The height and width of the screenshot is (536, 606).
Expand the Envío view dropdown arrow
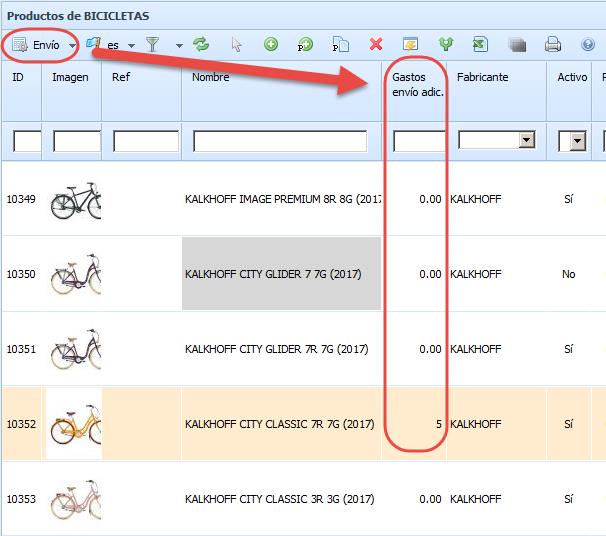(x=72, y=46)
